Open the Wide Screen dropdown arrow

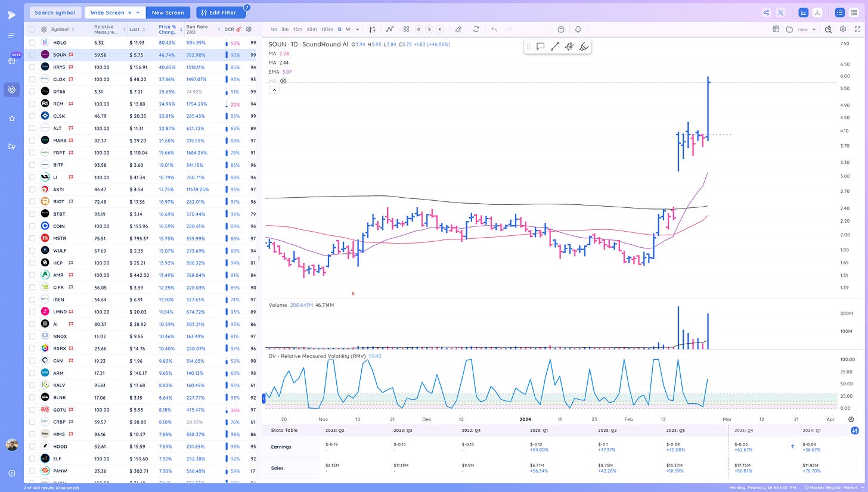coord(138,13)
